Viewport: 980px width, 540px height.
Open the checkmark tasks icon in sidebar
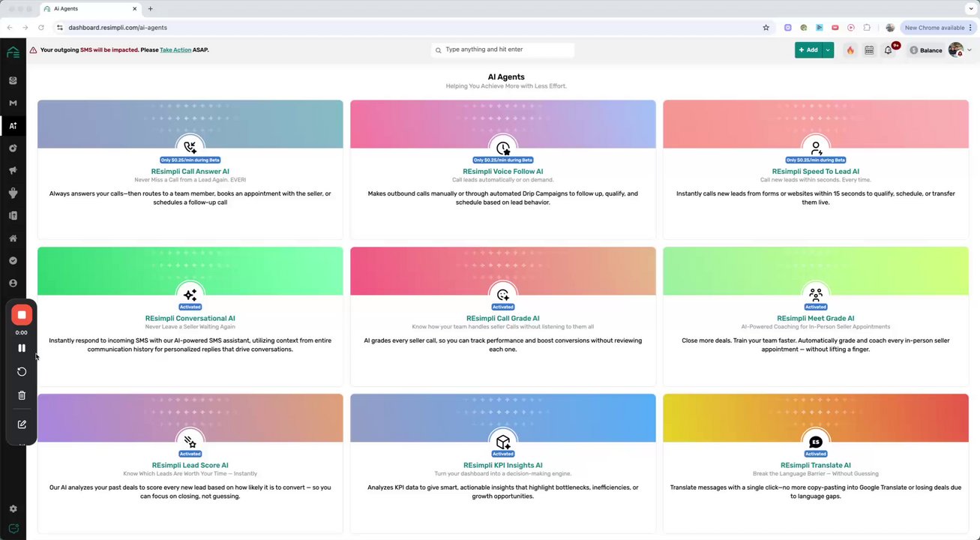[x=13, y=261]
